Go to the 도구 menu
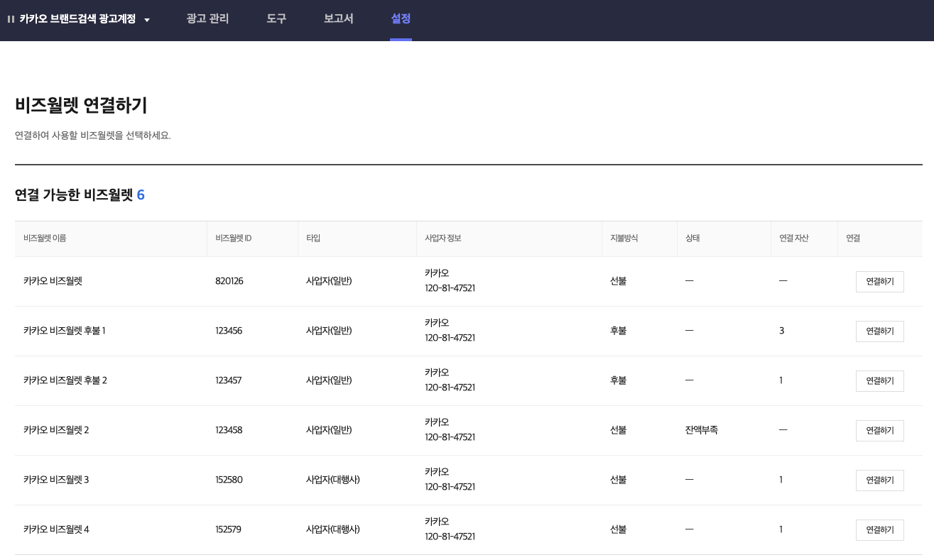 276,19
